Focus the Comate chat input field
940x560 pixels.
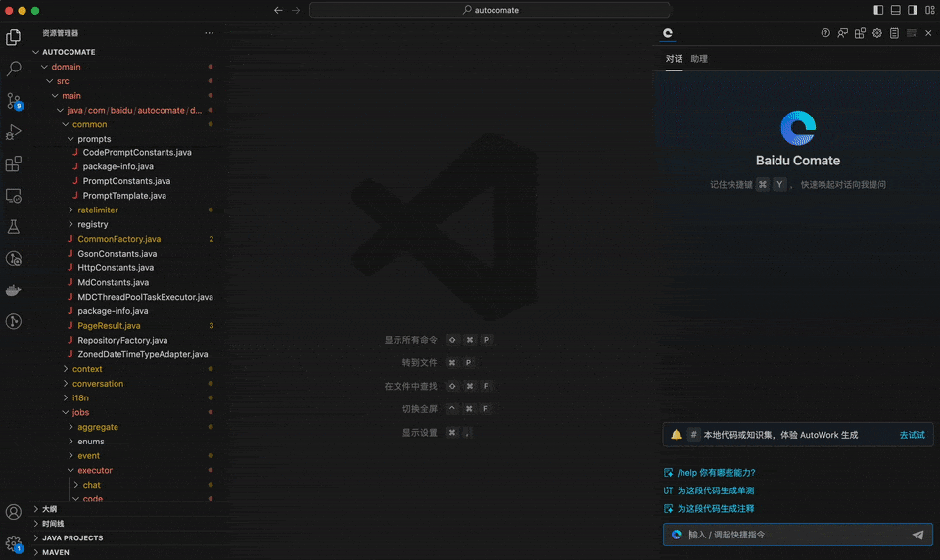(x=797, y=535)
